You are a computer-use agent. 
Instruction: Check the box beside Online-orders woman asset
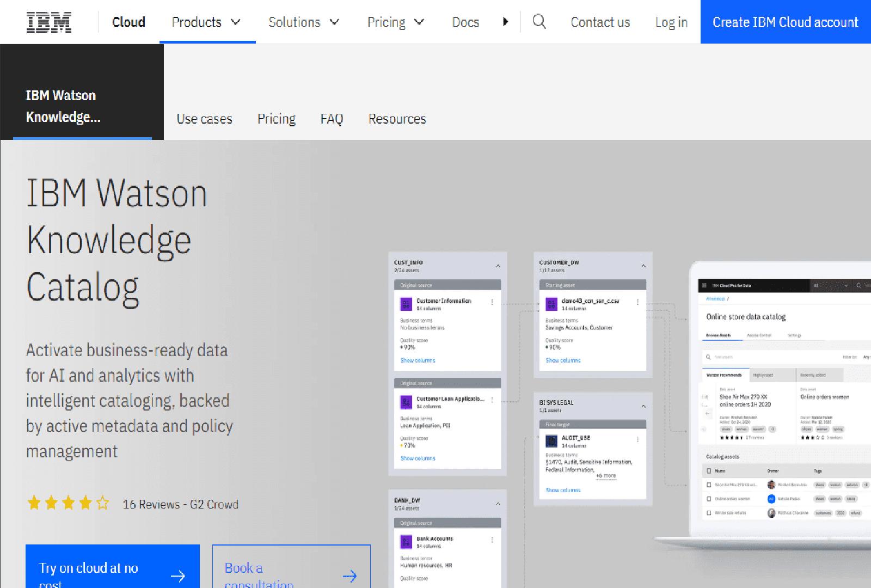(x=709, y=498)
